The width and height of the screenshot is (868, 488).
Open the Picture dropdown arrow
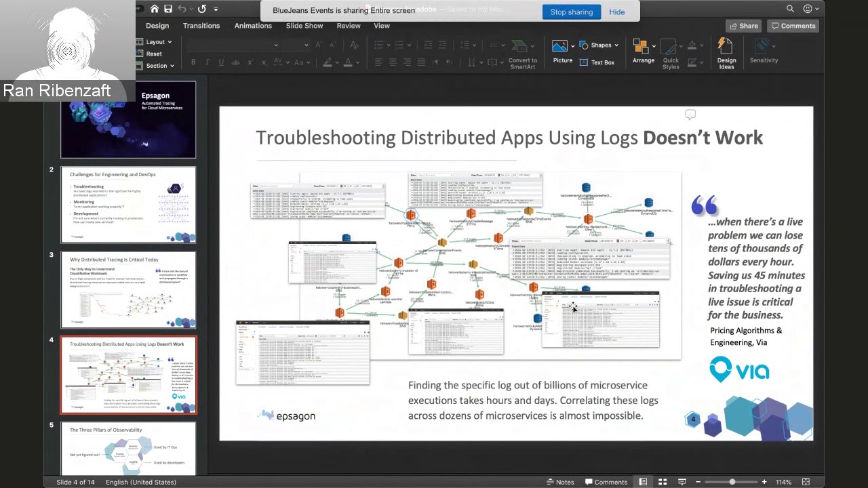tap(573, 46)
